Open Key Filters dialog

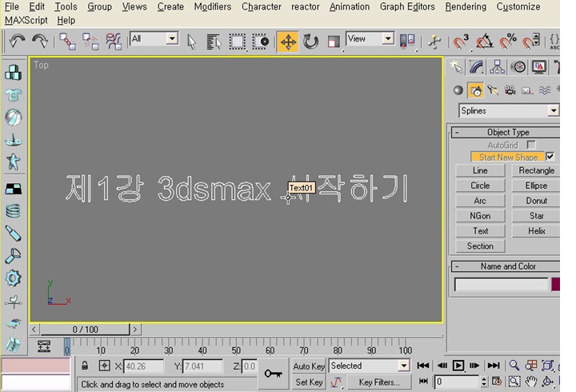coord(379,382)
